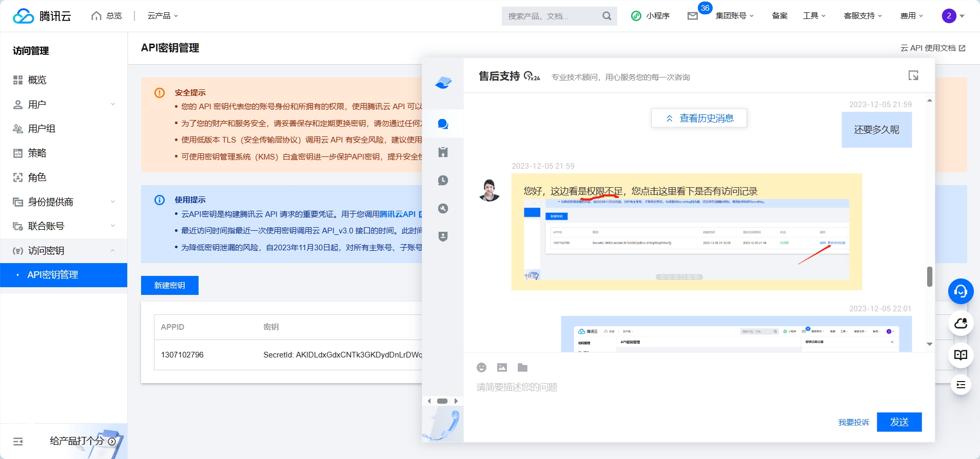
Task: Click 给产品打个分 rating link
Action: click(x=82, y=441)
